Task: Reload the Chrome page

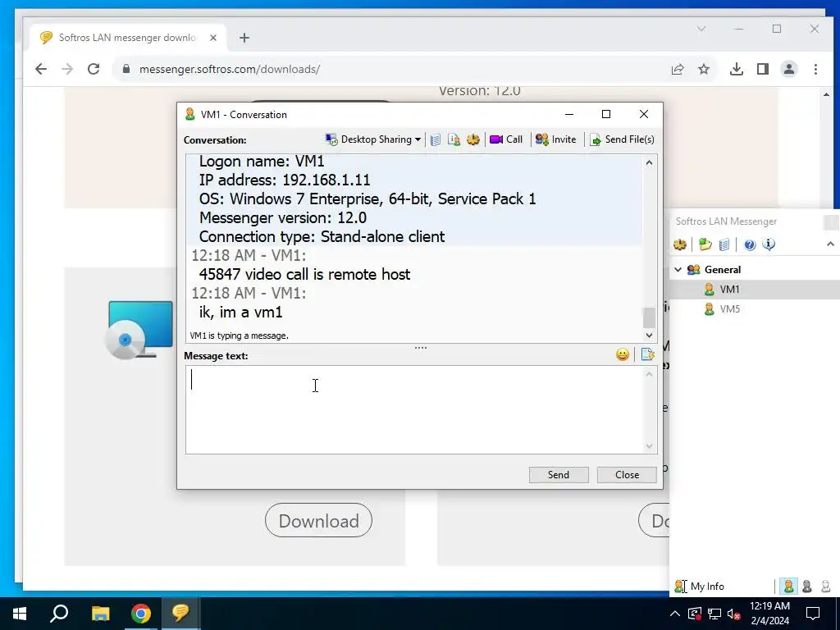Action: pyautogui.click(x=94, y=69)
